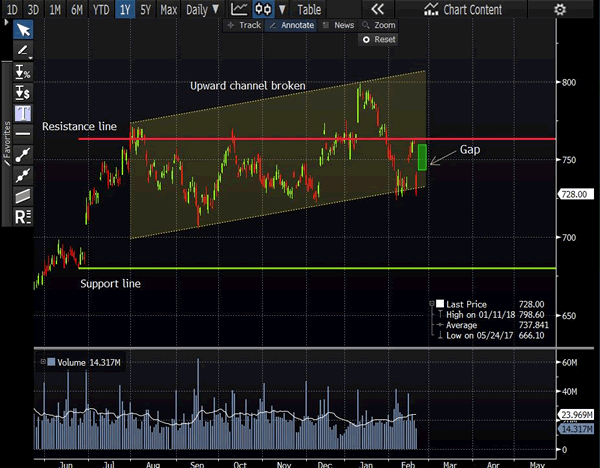
Task: Click the Reset button
Action: pos(378,39)
